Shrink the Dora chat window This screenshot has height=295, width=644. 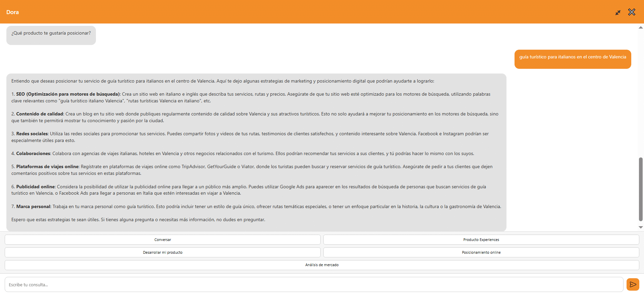(618, 12)
